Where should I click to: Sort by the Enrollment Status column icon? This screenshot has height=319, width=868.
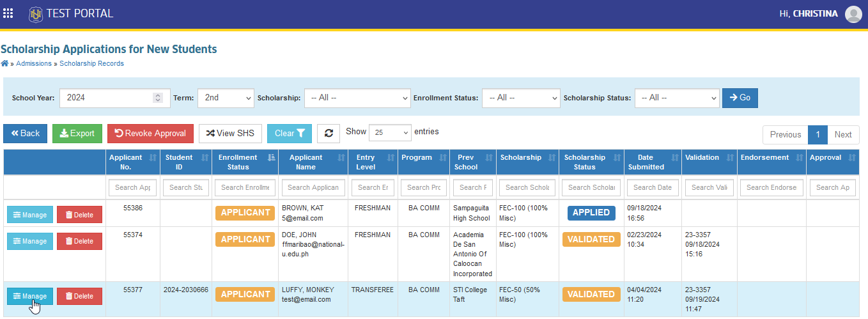coord(271,157)
